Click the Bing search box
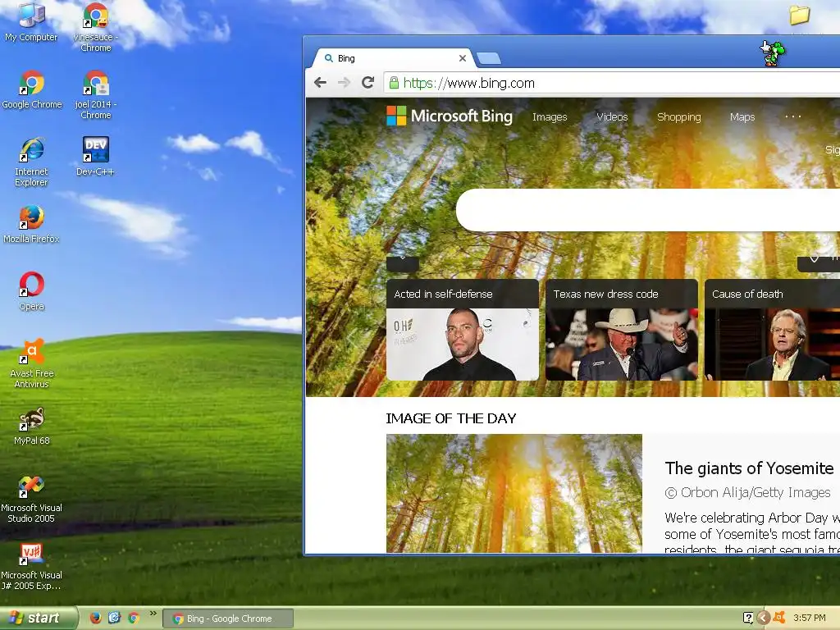This screenshot has width=840, height=630. coord(648,210)
